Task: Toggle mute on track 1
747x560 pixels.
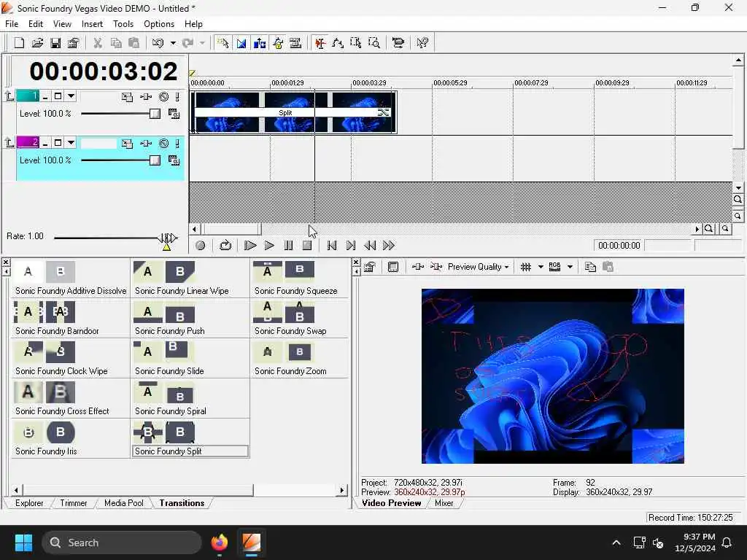Action: (x=163, y=97)
